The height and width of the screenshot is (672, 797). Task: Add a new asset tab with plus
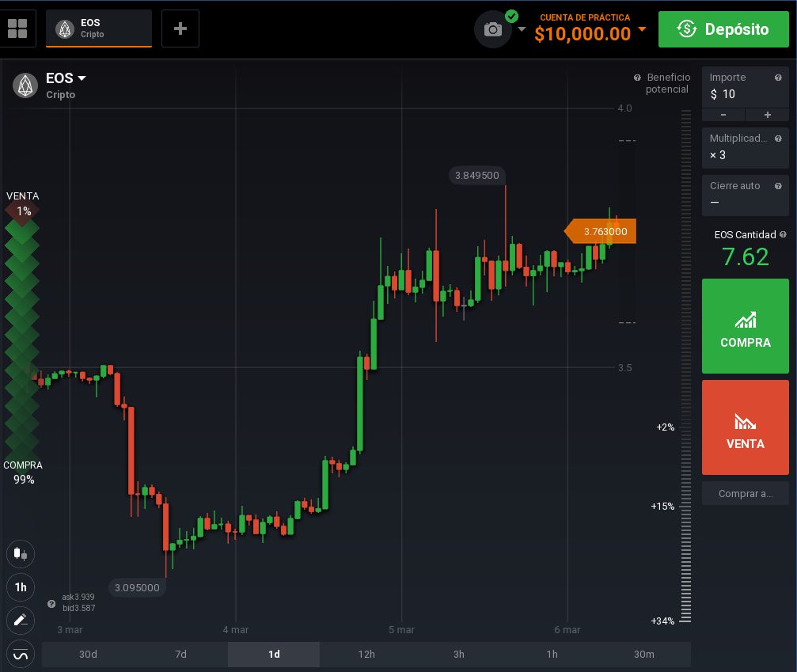(x=180, y=28)
